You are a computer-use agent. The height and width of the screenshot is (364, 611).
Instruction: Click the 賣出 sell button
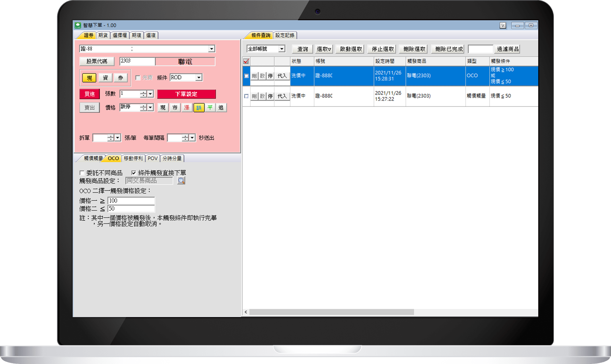coord(90,108)
